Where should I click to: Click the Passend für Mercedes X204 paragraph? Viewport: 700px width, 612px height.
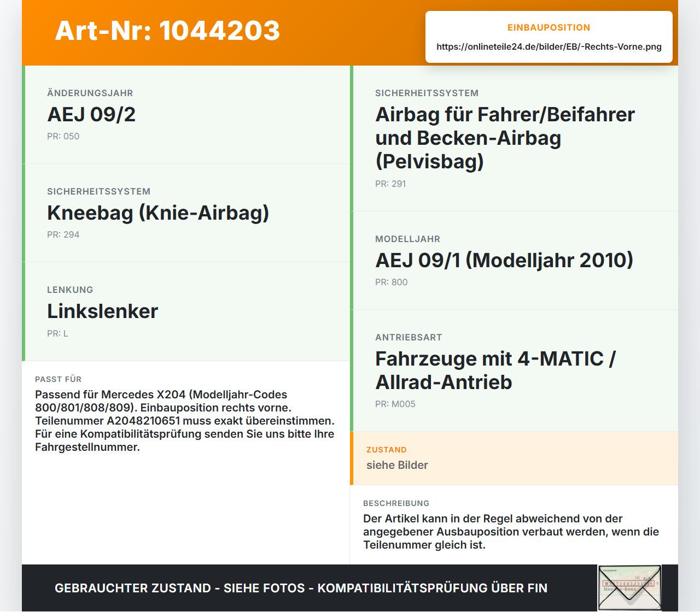click(185, 421)
